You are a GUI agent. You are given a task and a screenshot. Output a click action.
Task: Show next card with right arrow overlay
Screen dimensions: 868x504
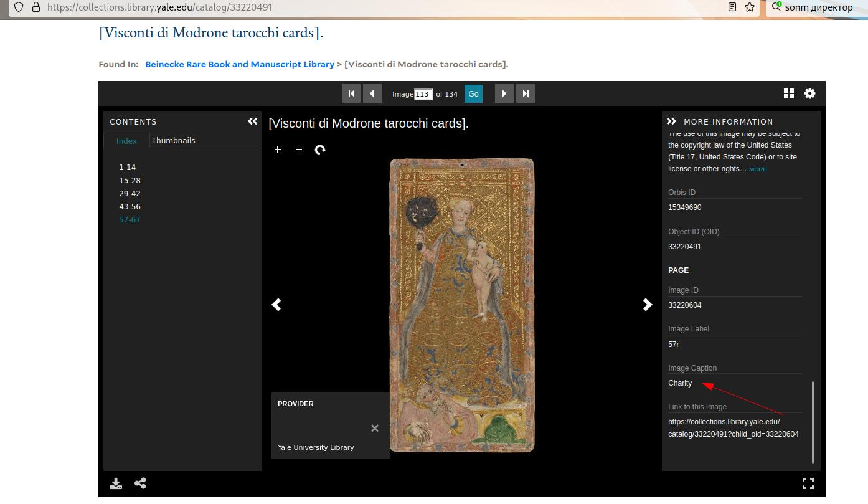click(x=648, y=304)
